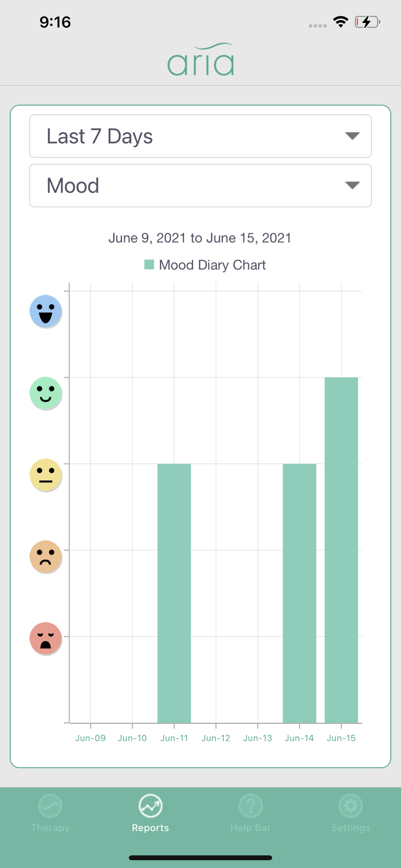Tap the Help Bar question mark icon
The width and height of the screenshot is (401, 868).
coord(250,806)
